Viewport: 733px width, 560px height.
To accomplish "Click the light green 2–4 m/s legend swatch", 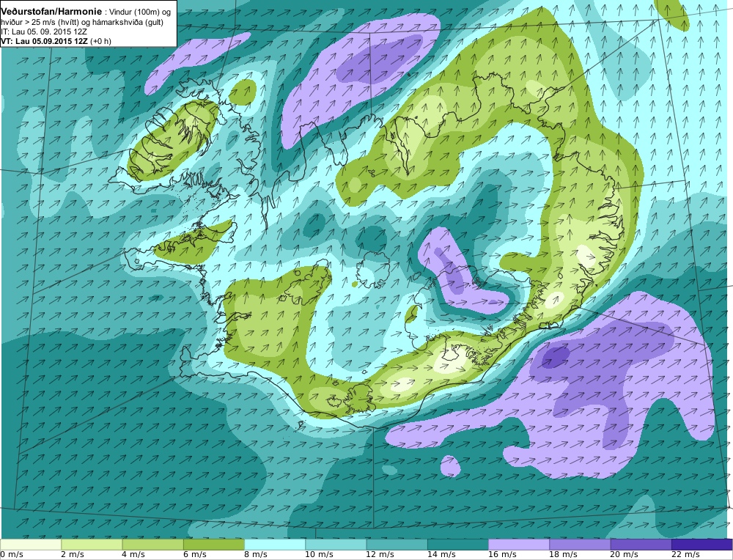I will click(92, 545).
